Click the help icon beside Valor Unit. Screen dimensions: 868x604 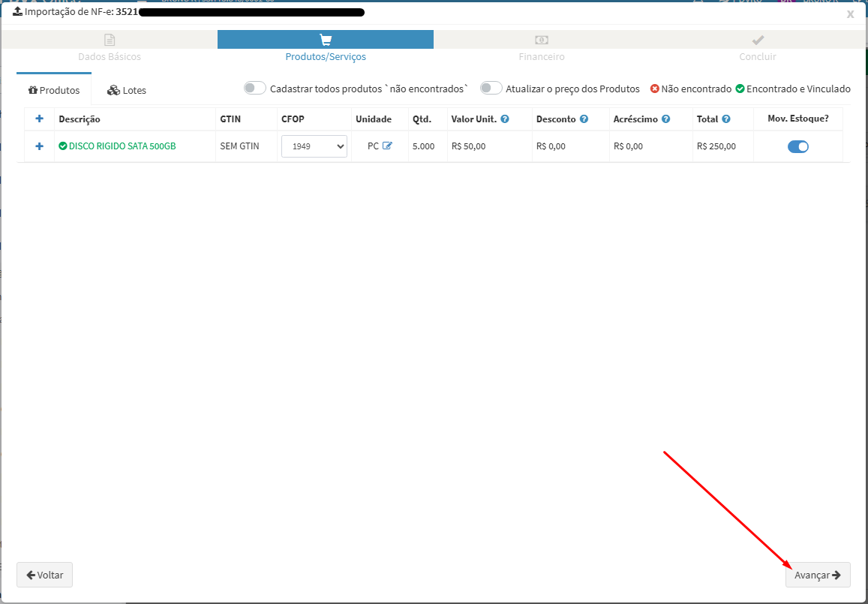coord(505,119)
